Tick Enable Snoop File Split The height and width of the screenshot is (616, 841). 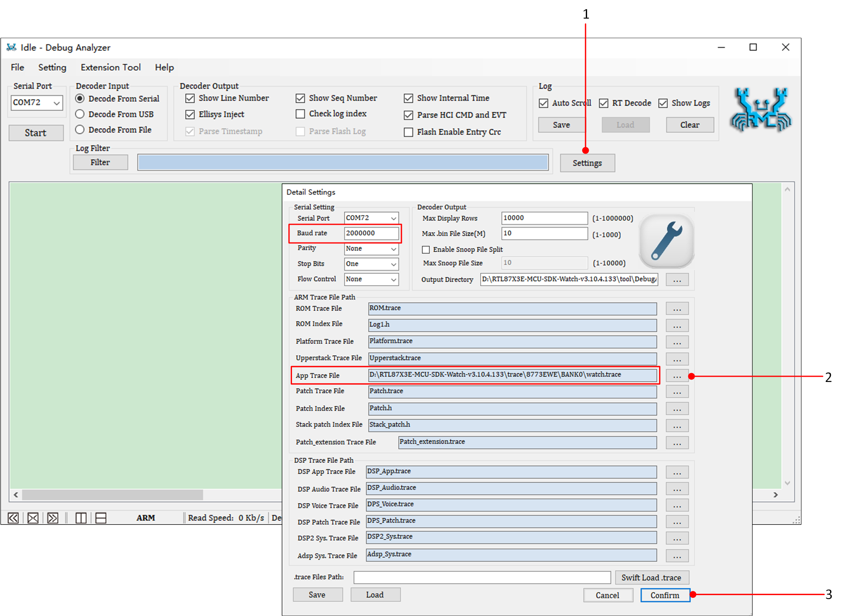point(426,249)
